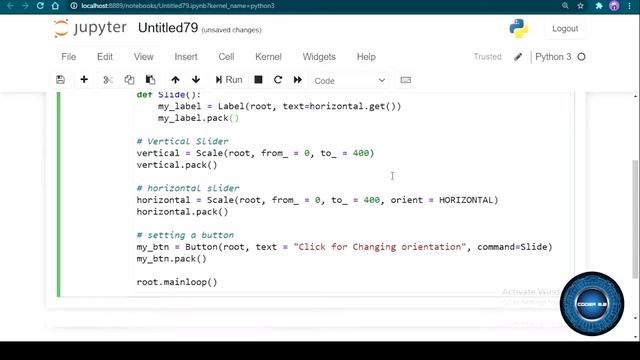The image size is (640, 360).
Task: Run the current cell
Action: pyautogui.click(x=229, y=80)
